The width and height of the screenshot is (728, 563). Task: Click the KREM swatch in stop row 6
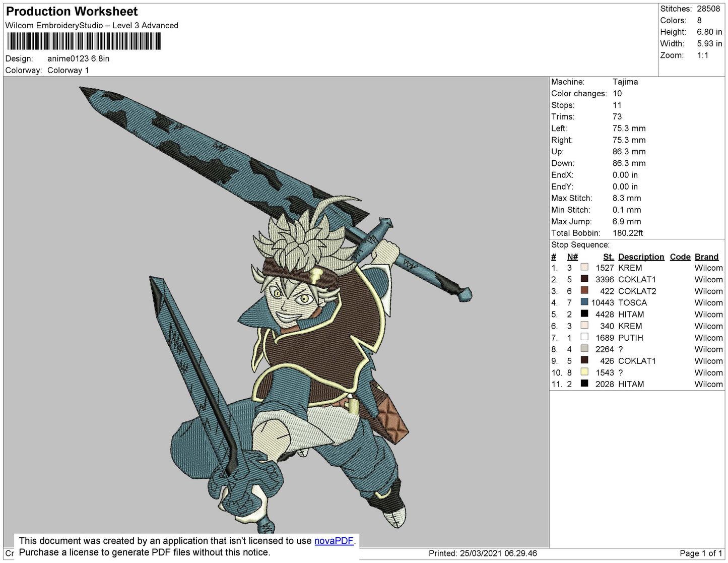pos(584,325)
